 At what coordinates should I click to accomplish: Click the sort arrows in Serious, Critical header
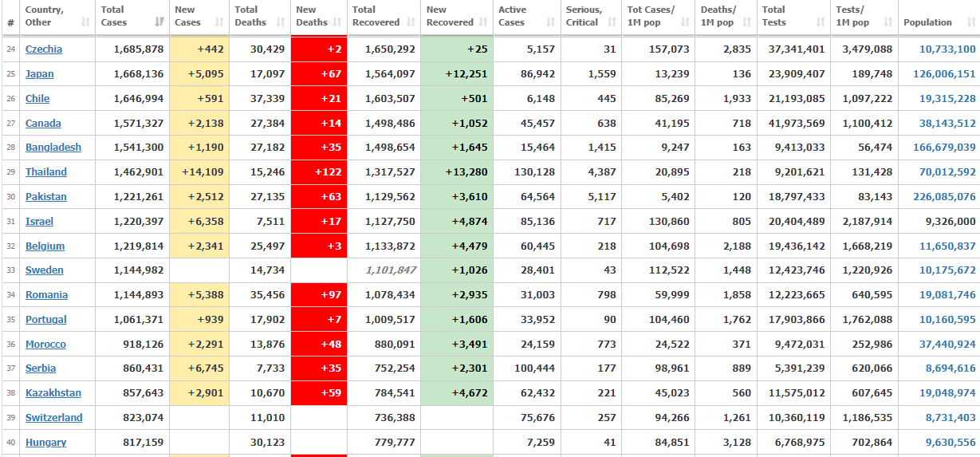611,22
